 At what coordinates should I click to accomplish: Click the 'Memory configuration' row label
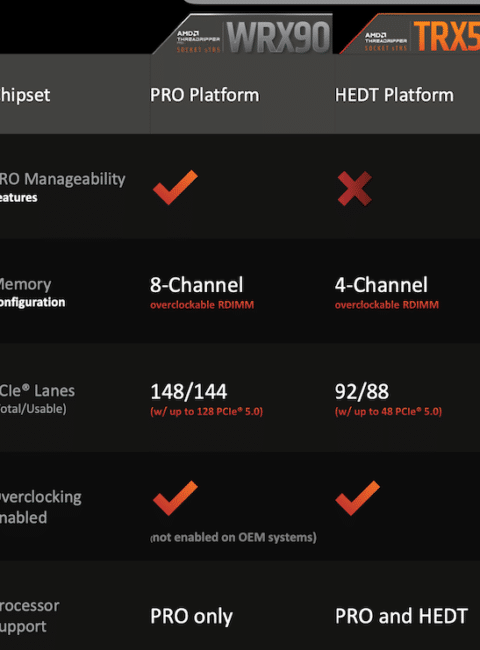32,293
